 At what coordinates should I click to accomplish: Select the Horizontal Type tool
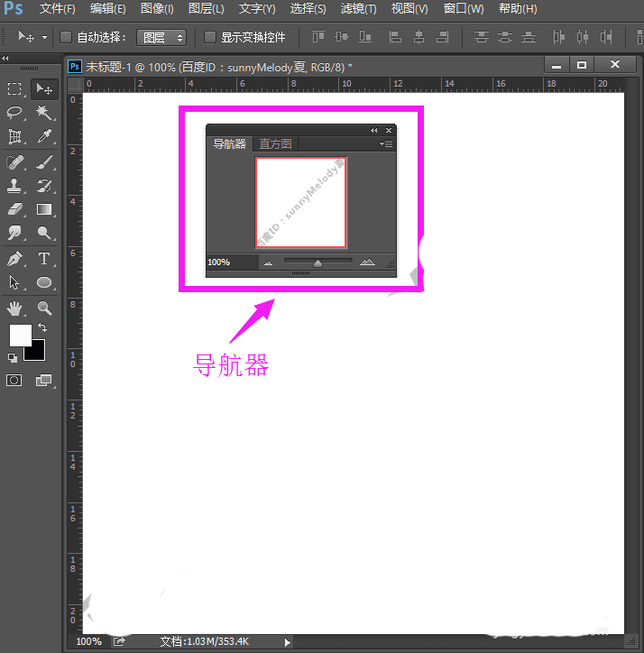(44, 259)
